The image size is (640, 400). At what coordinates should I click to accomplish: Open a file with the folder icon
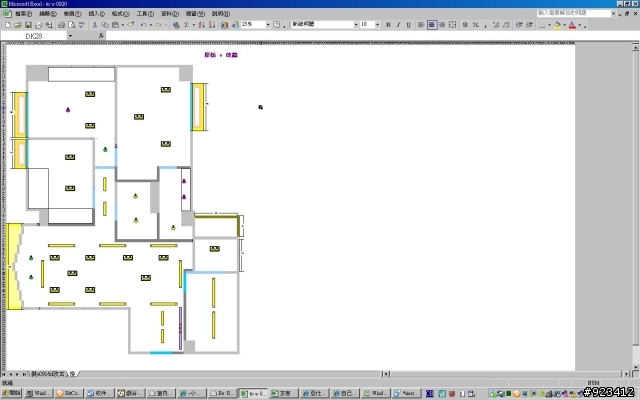tap(18, 25)
